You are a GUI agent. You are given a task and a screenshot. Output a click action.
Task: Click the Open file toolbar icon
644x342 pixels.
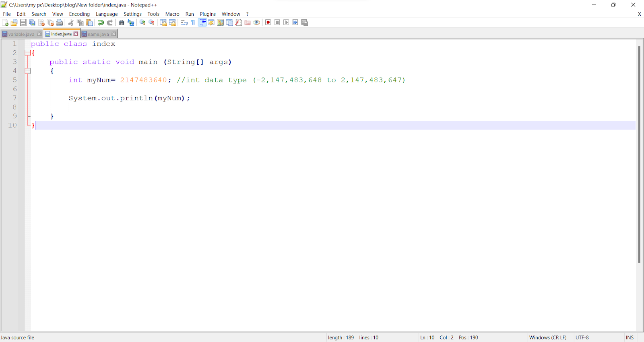[x=14, y=23]
